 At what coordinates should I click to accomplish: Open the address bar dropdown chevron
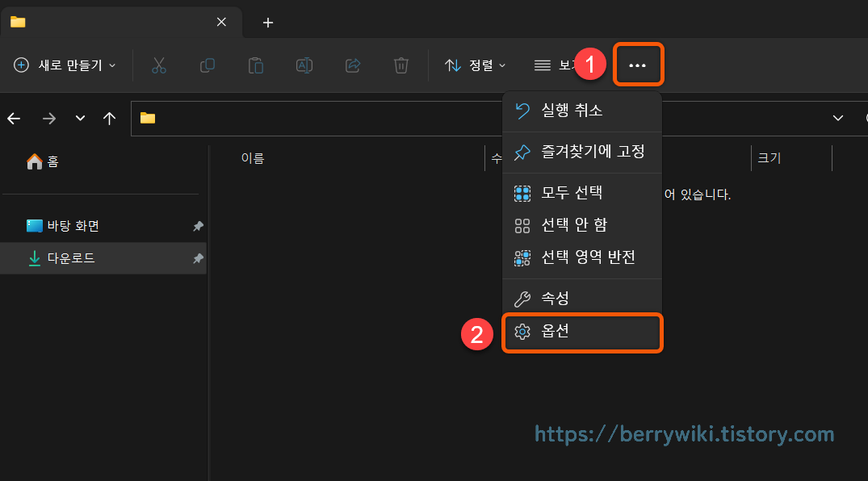[838, 118]
